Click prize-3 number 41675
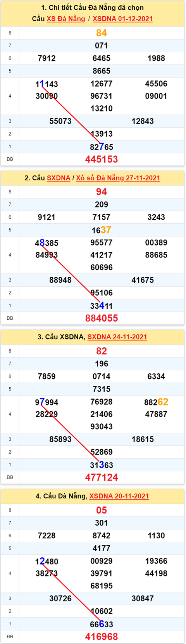186x644 pixels. click(x=143, y=280)
